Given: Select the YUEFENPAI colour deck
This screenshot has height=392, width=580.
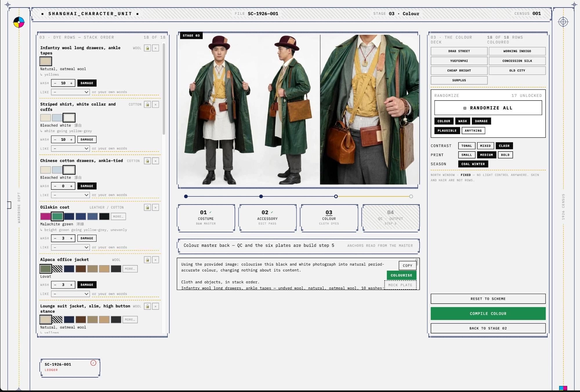Looking at the screenshot, I should click(x=459, y=61).
